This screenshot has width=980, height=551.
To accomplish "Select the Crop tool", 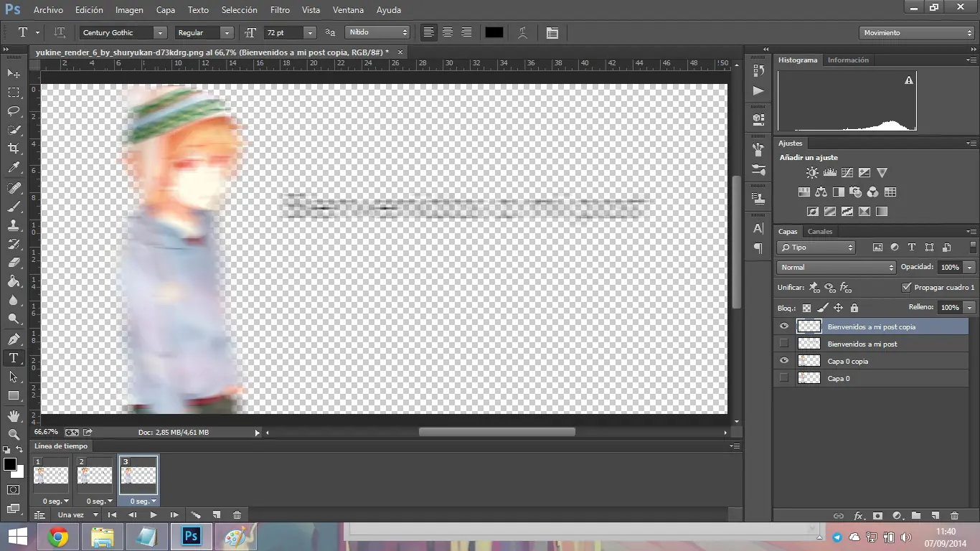I will [x=14, y=149].
